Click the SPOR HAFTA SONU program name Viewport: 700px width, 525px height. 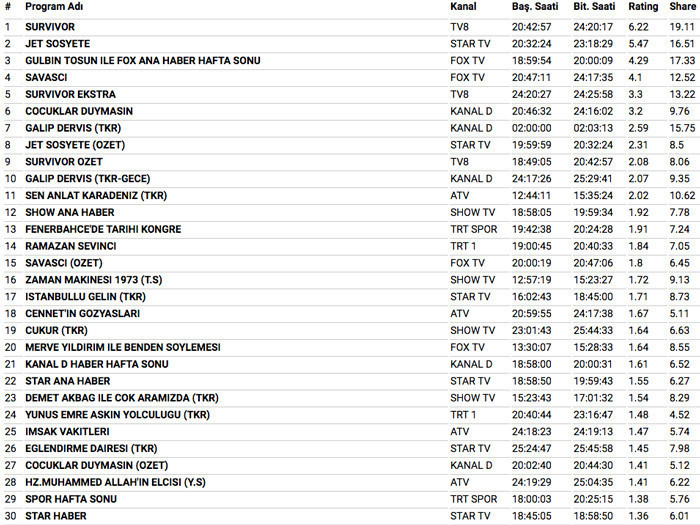pos(67,498)
